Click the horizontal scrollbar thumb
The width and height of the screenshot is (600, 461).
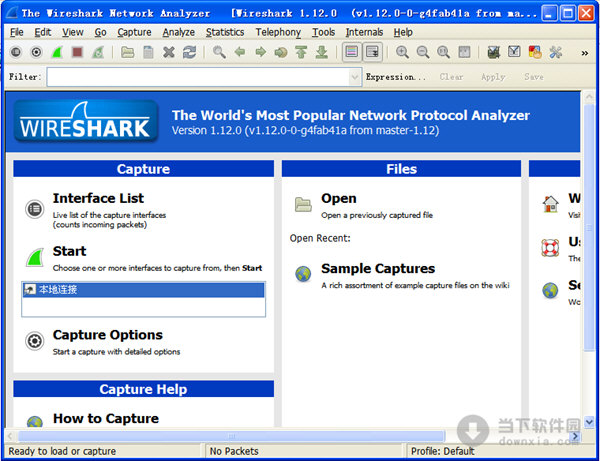pos(232,436)
